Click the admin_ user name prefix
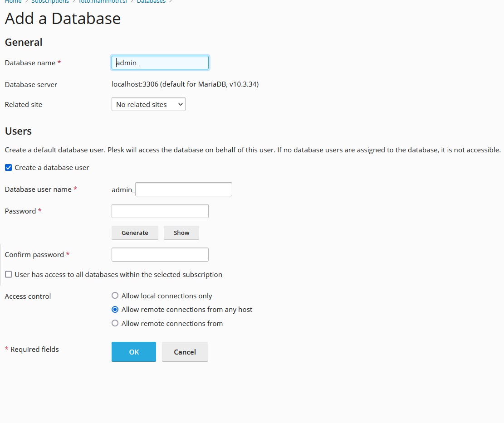Image resolution: width=504 pixels, height=423 pixels. 123,190
